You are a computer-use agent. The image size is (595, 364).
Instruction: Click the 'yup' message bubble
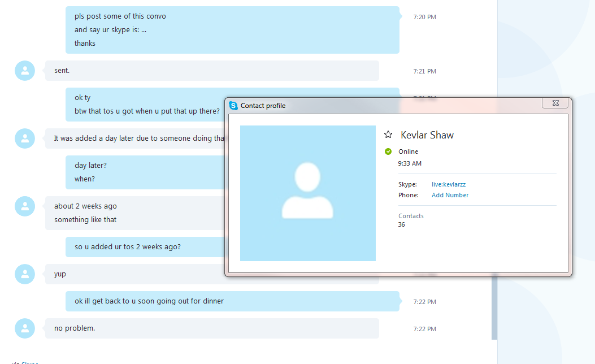point(134,274)
